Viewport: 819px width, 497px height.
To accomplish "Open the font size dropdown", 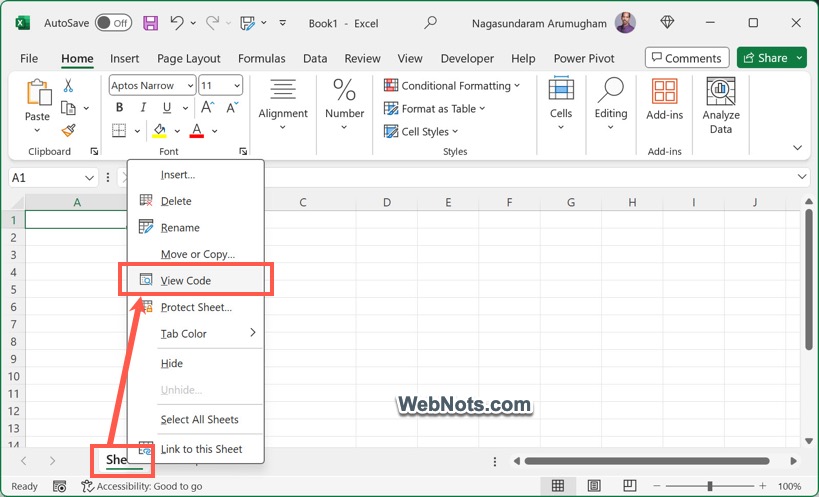I will 237,86.
